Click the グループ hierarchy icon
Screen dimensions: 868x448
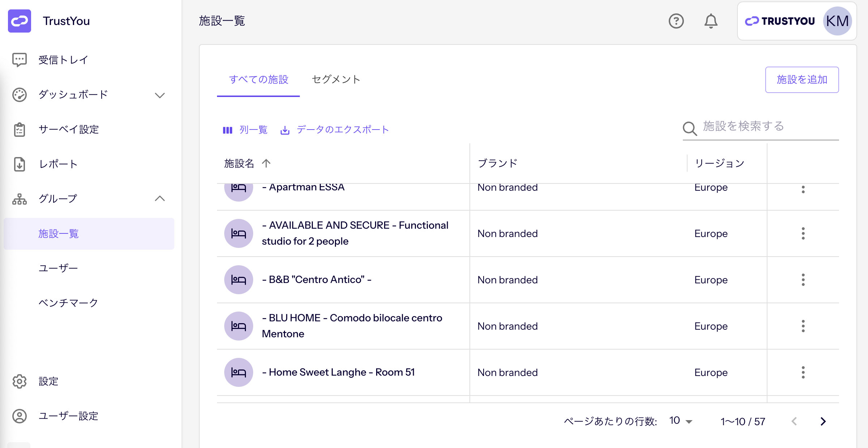[x=20, y=199]
